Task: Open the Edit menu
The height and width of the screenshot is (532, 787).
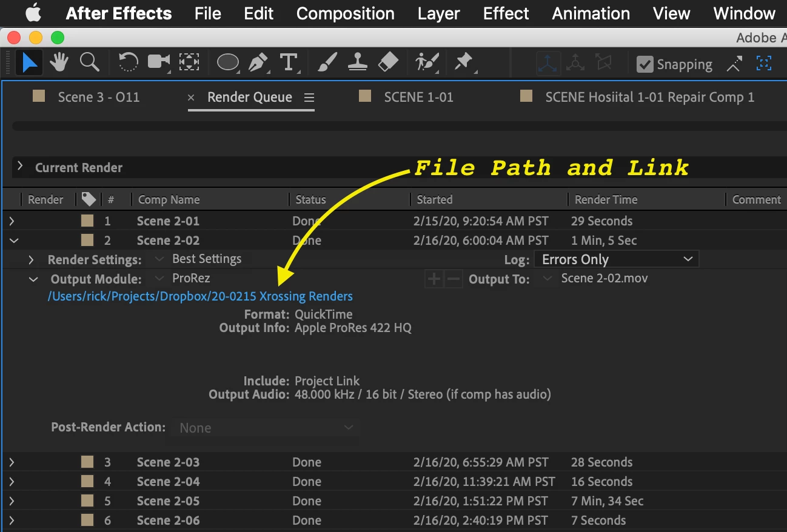Action: pyautogui.click(x=259, y=13)
